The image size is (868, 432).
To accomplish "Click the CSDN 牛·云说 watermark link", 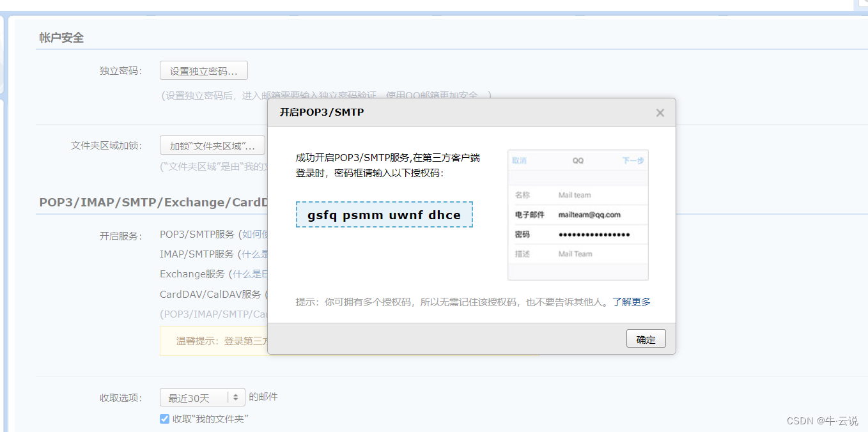I will [823, 420].
